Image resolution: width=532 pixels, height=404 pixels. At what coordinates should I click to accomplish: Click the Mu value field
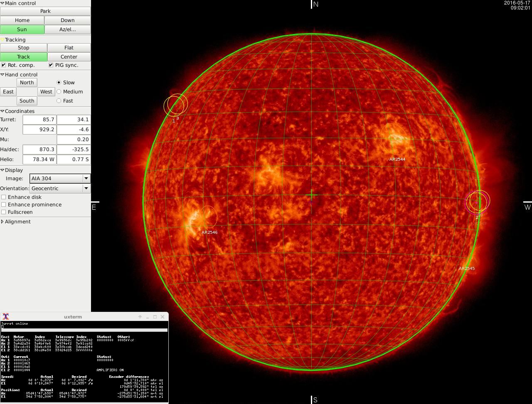point(74,140)
